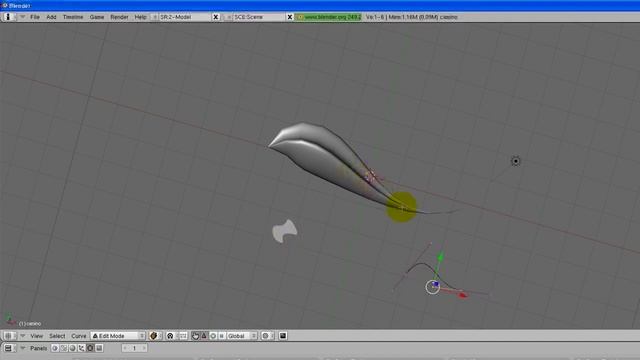Click the green Y axis manipulator arrow
Image resolution: width=640 pixels, height=360 pixels.
pyautogui.click(x=440, y=257)
